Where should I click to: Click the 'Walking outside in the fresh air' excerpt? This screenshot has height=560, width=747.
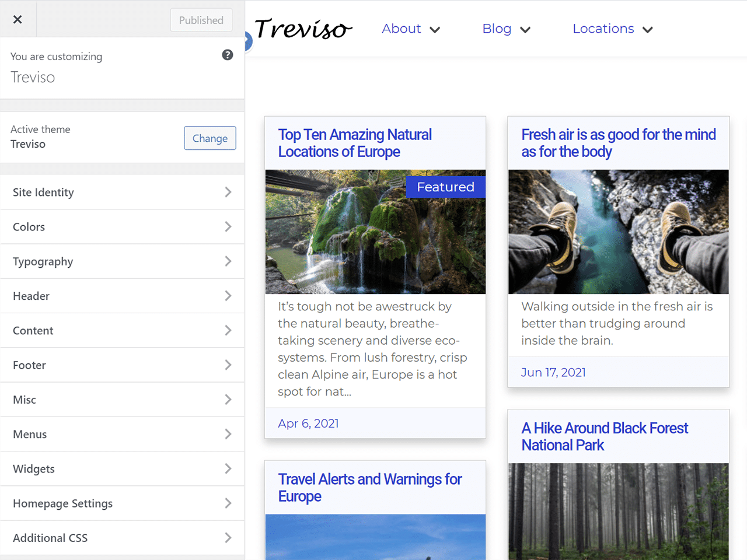click(x=617, y=323)
